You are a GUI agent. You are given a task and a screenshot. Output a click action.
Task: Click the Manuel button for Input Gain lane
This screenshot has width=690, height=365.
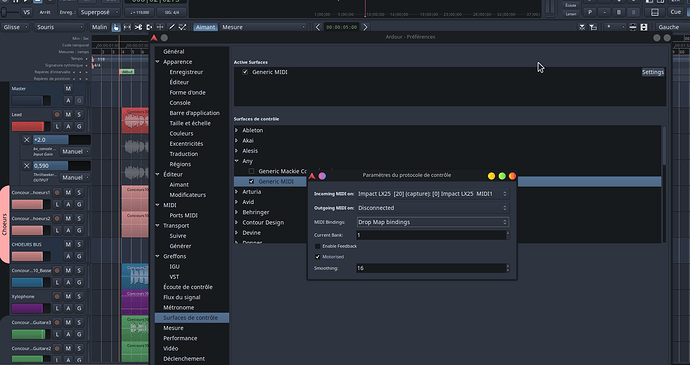click(74, 151)
